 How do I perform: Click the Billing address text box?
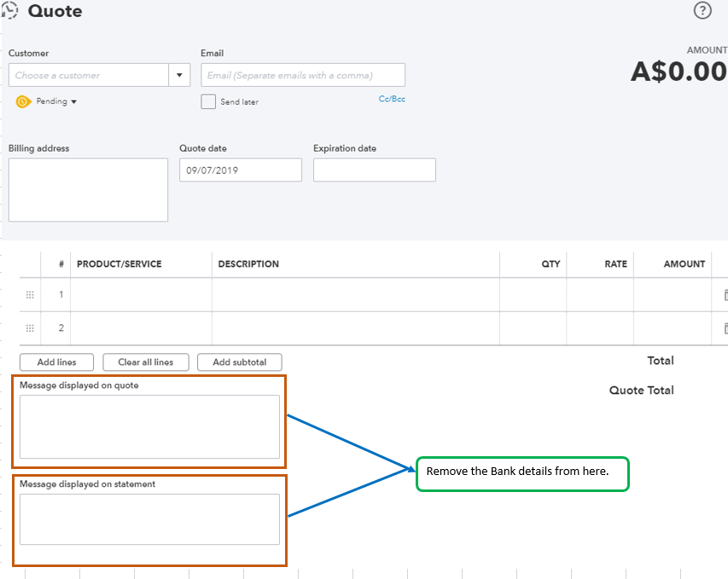(88, 190)
